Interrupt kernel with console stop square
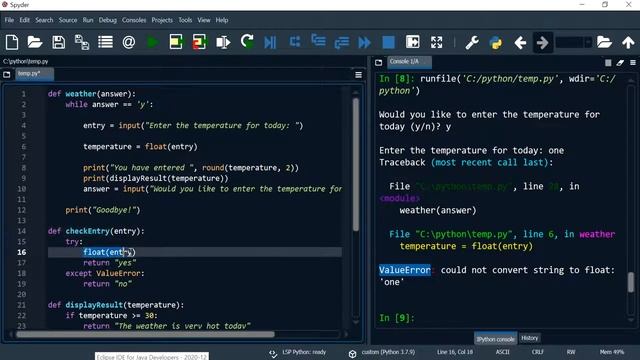 coord(608,62)
